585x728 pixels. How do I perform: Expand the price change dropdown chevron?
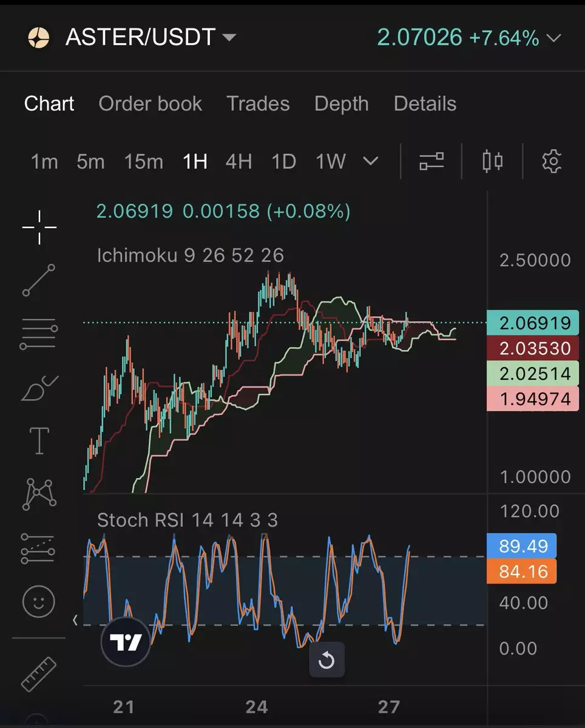point(553,38)
